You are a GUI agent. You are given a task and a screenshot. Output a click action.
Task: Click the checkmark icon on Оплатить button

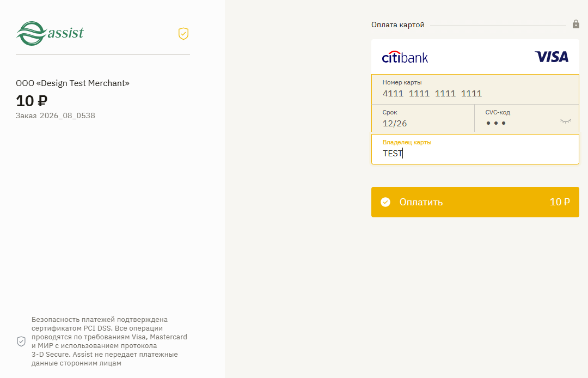(385, 202)
